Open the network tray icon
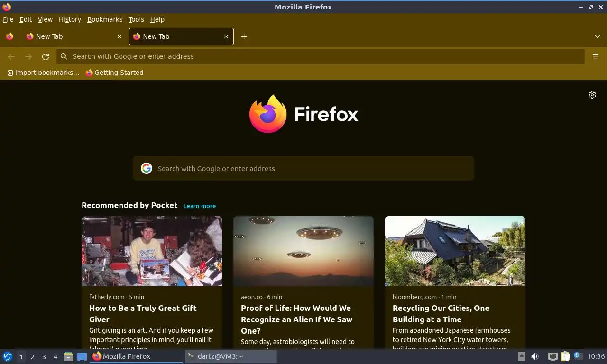The image size is (607, 364). pos(552,356)
